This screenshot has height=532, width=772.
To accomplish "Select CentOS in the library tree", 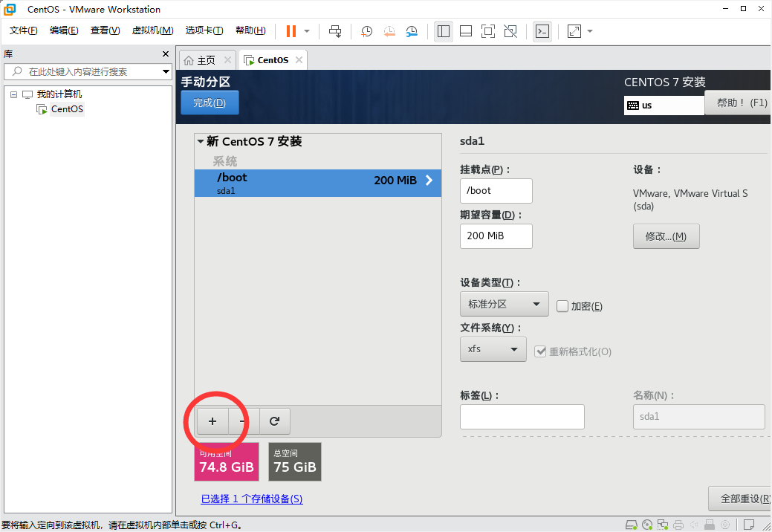I will pyautogui.click(x=67, y=108).
